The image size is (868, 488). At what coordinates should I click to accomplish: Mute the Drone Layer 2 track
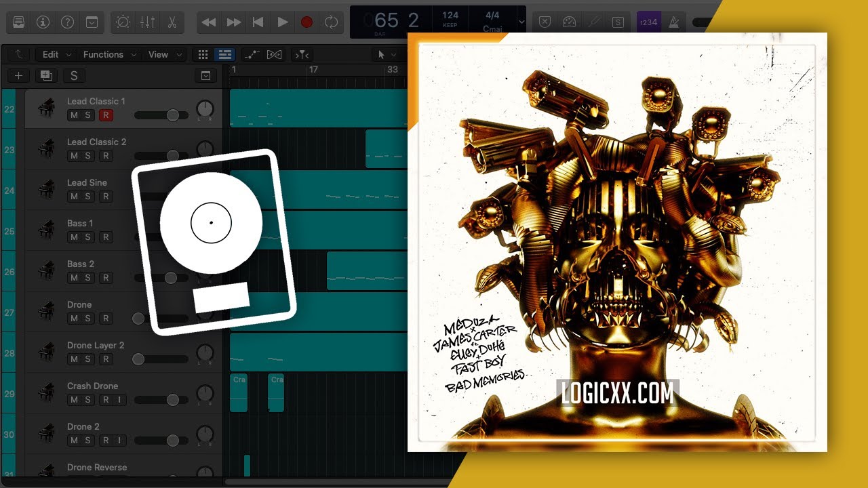(74, 359)
